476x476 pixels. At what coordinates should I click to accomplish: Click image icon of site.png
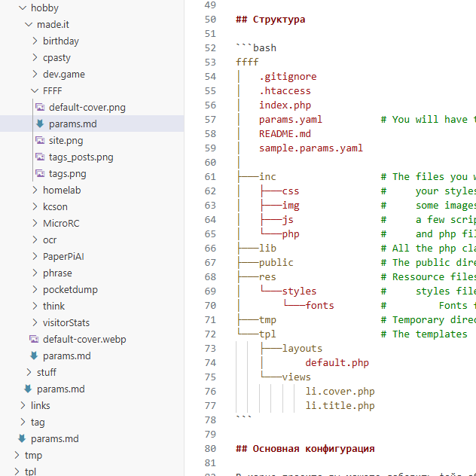tap(40, 140)
